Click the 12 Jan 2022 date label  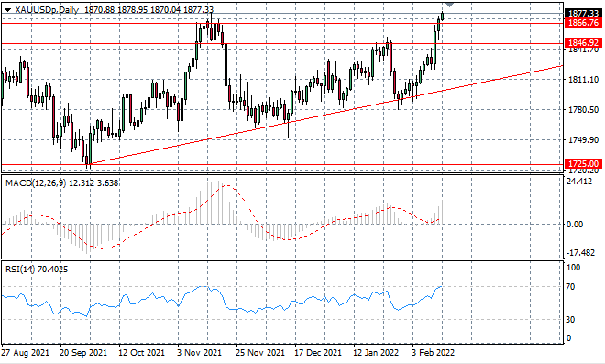[376, 352]
